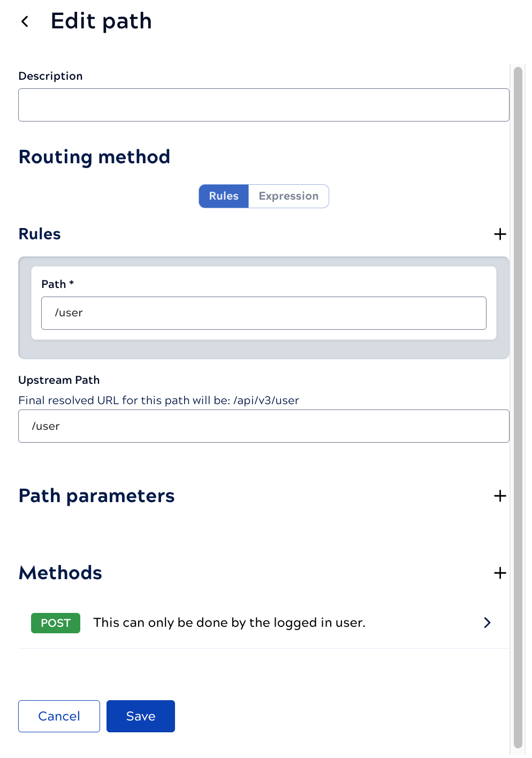Screen dimensions: 532x758
Task: Open the POST method details chevron
Action: [487, 623]
